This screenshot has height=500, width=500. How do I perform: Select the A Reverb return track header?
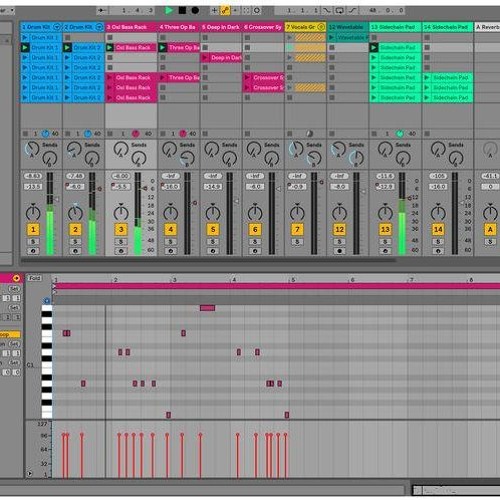[x=487, y=27]
